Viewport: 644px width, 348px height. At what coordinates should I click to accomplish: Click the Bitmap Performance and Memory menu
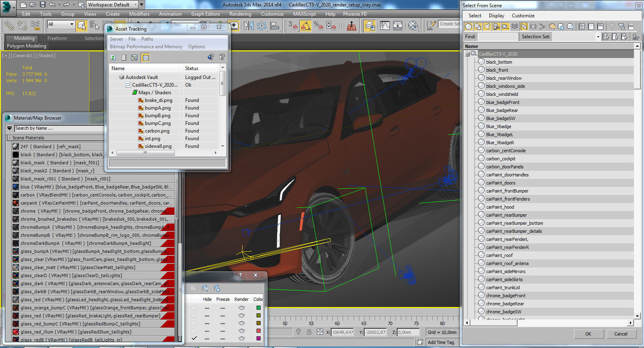click(146, 47)
